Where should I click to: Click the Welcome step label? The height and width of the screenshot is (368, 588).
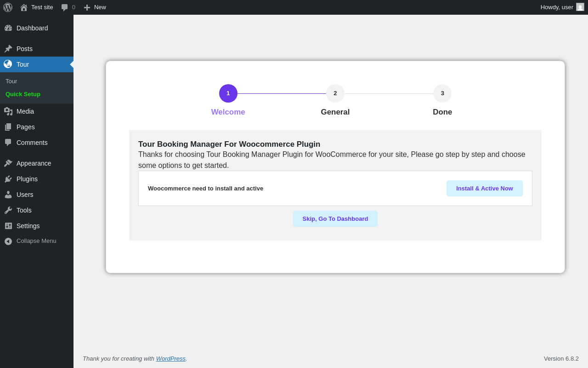click(x=228, y=112)
